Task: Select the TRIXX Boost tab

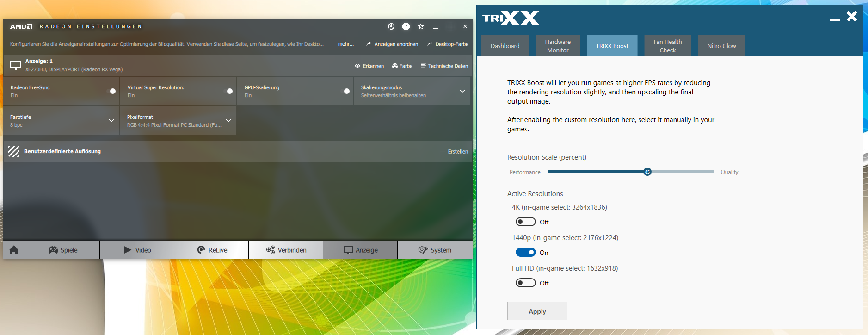Action: tap(612, 46)
